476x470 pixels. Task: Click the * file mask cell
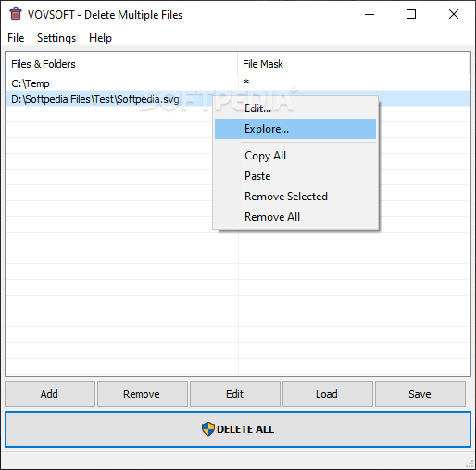pos(246,83)
